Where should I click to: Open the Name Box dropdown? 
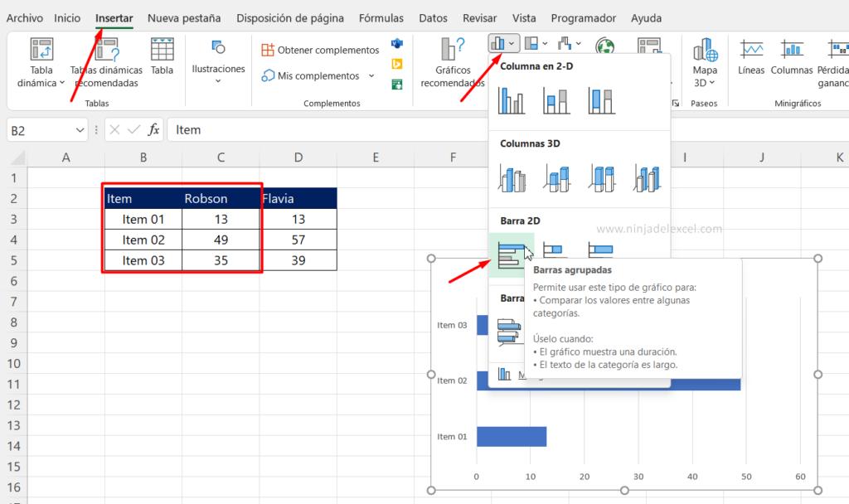pos(80,129)
